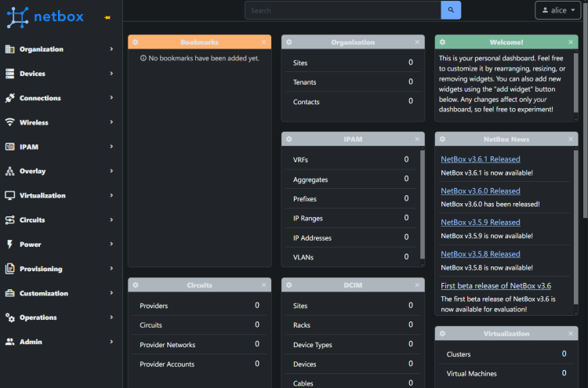Close the IPAM widget
Image resolution: width=588 pixels, height=388 pixels.
coord(417,139)
